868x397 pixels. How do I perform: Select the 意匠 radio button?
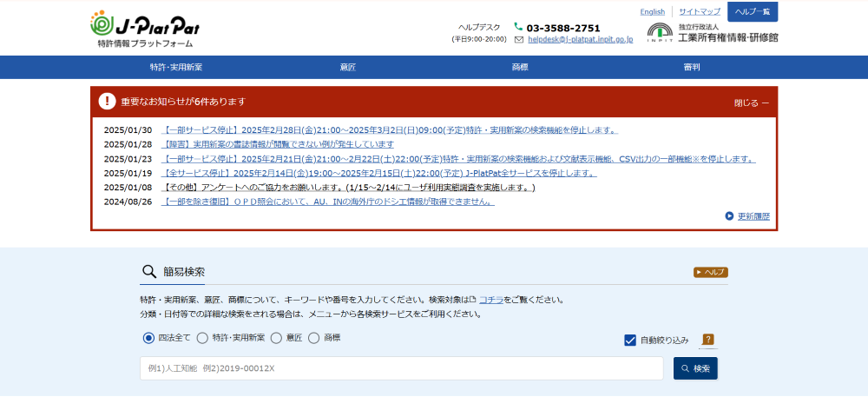click(276, 338)
